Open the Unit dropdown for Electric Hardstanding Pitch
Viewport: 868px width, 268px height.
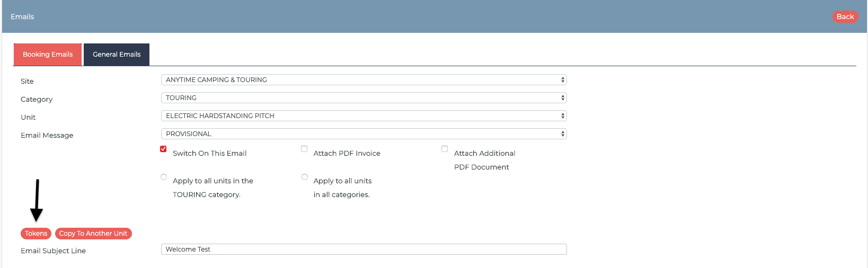[364, 116]
